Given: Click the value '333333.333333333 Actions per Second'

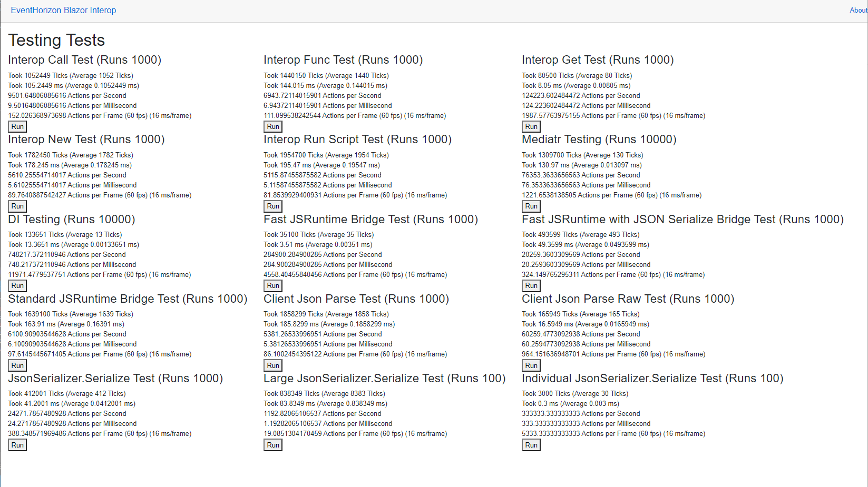Looking at the screenshot, I should (x=581, y=414).
